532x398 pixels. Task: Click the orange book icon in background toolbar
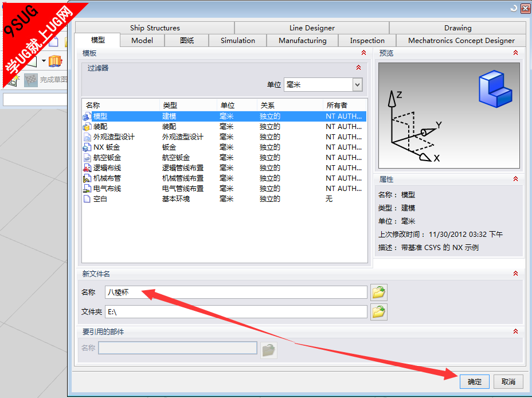[x=55, y=61]
